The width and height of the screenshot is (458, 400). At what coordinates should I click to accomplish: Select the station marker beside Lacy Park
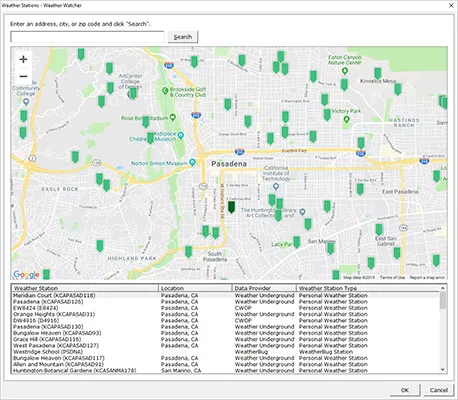coord(296,242)
